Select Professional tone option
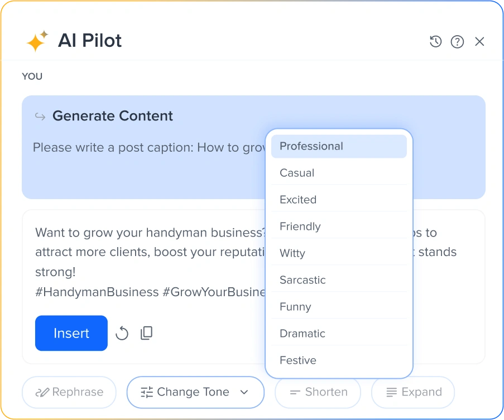Screen dimensions: 504x420 point(339,146)
